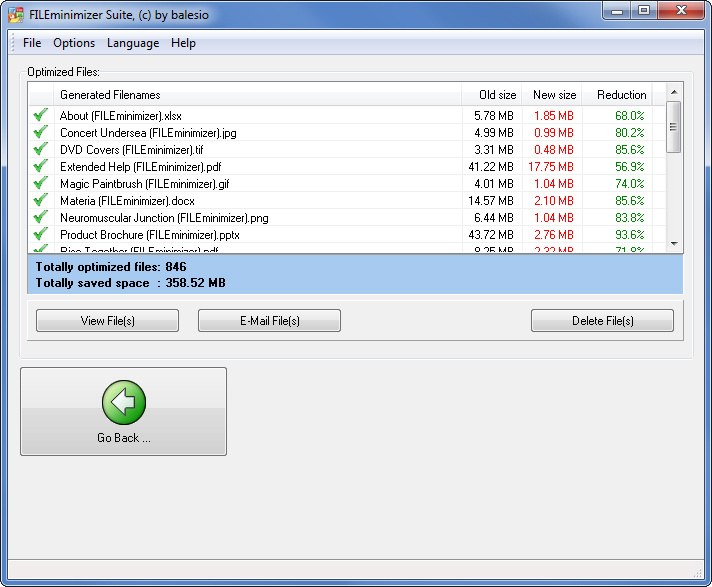This screenshot has width=712, height=587.
Task: Sort by Old size column header
Action: tap(492, 95)
